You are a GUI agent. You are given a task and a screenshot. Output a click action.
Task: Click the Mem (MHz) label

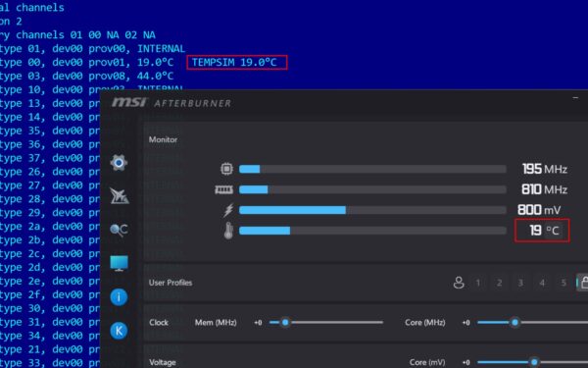(x=216, y=323)
